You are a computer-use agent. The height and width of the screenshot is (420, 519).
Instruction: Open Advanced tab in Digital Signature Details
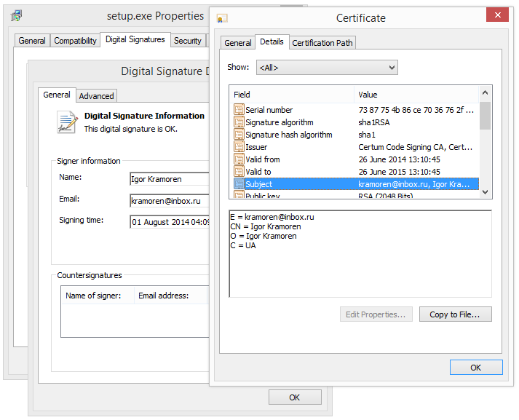pyautogui.click(x=96, y=96)
